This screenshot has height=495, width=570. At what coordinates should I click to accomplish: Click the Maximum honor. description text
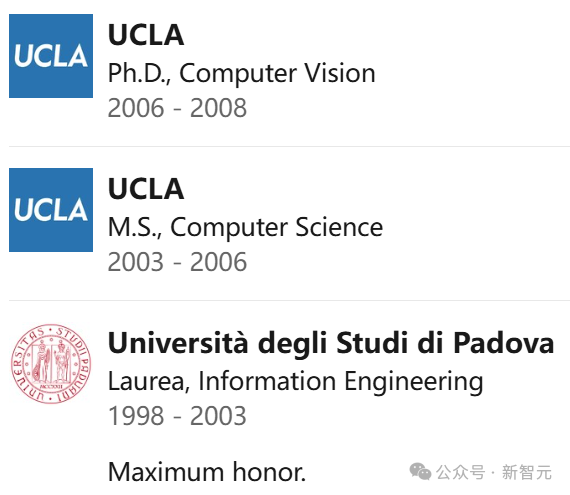point(207,472)
